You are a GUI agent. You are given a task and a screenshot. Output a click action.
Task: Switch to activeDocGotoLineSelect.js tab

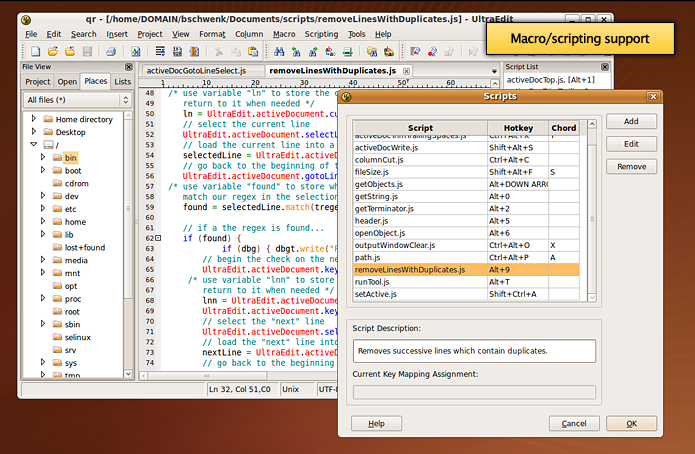(x=196, y=71)
